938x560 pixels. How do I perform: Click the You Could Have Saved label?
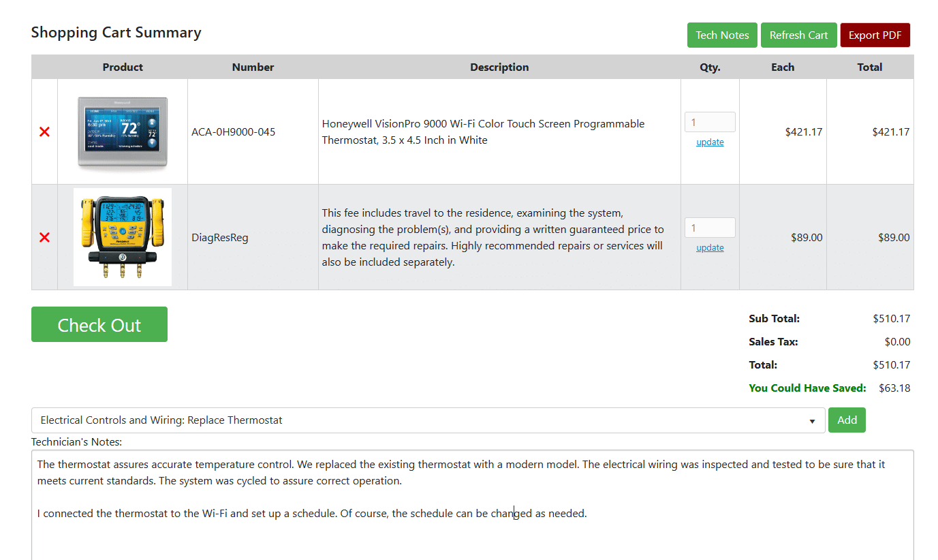(x=807, y=388)
